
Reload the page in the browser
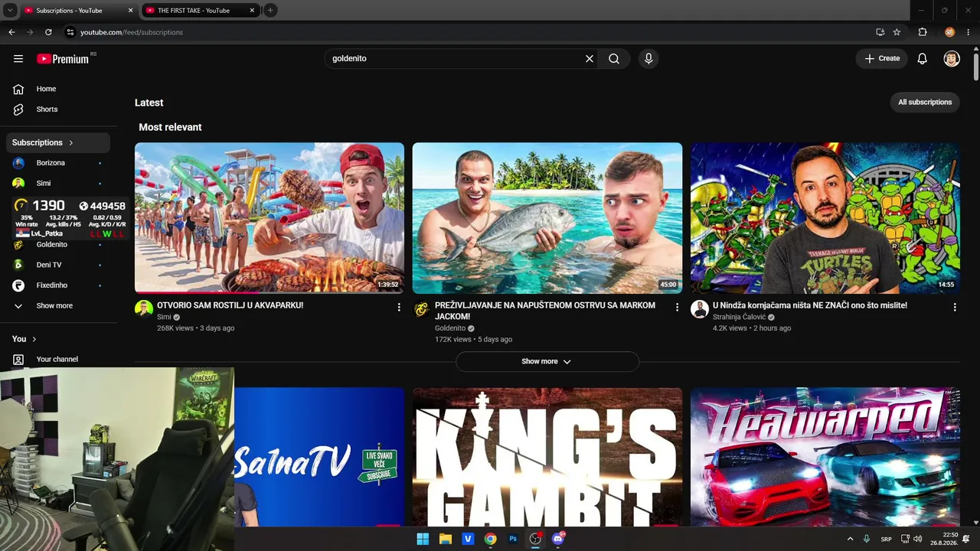tap(48, 32)
